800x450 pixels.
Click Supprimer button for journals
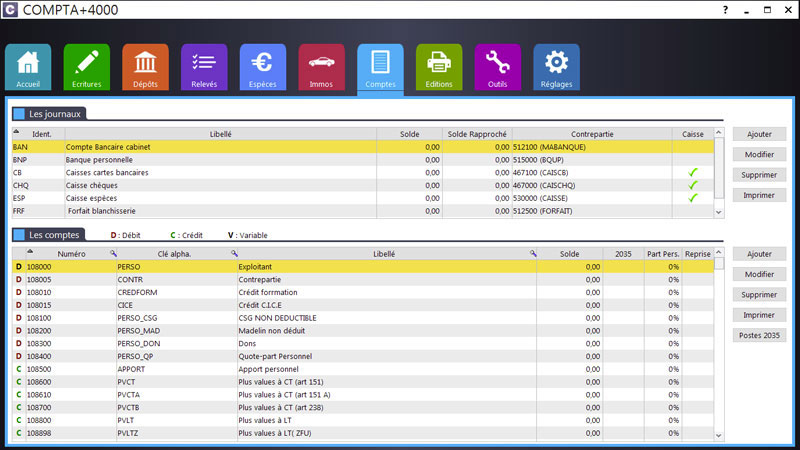(759, 175)
